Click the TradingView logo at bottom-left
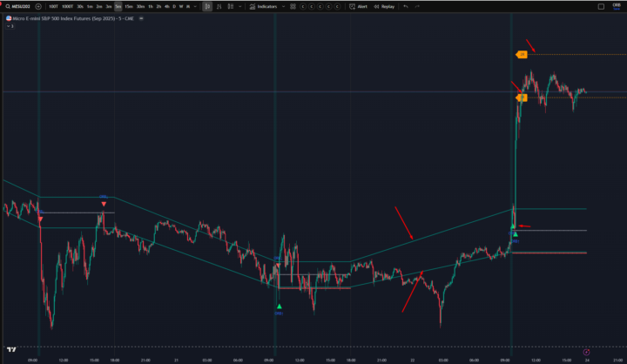The width and height of the screenshot is (627, 364). (12, 347)
